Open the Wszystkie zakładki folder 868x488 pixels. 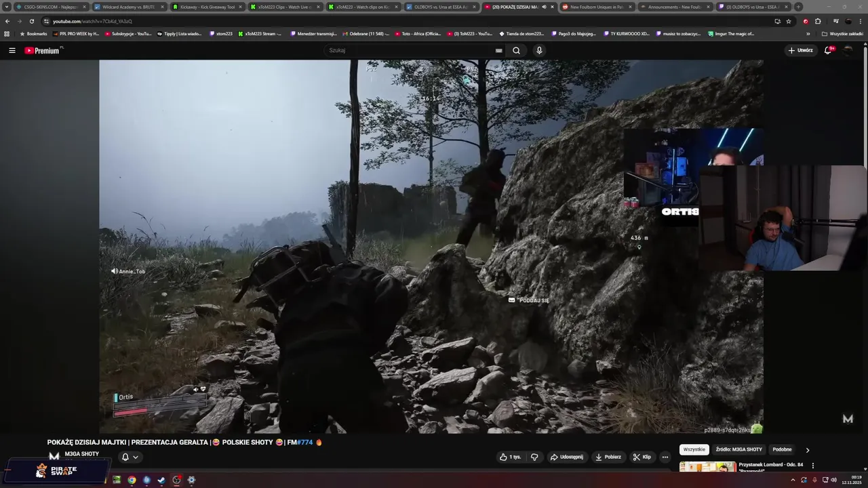(x=842, y=33)
